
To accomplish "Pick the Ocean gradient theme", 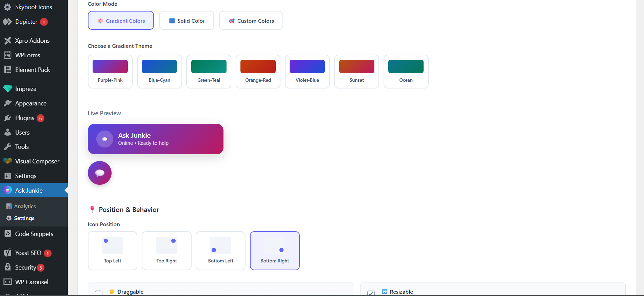I will tap(406, 72).
